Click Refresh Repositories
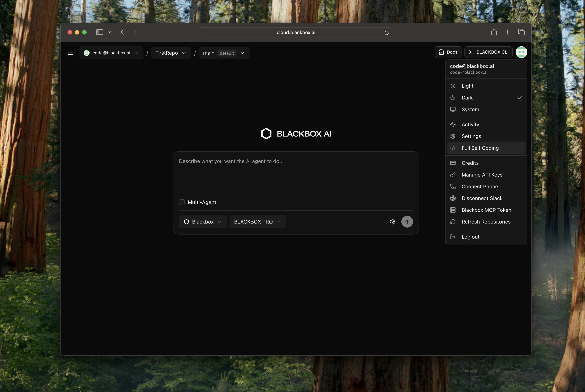Screen dimensions: 585x392 click(x=486, y=222)
